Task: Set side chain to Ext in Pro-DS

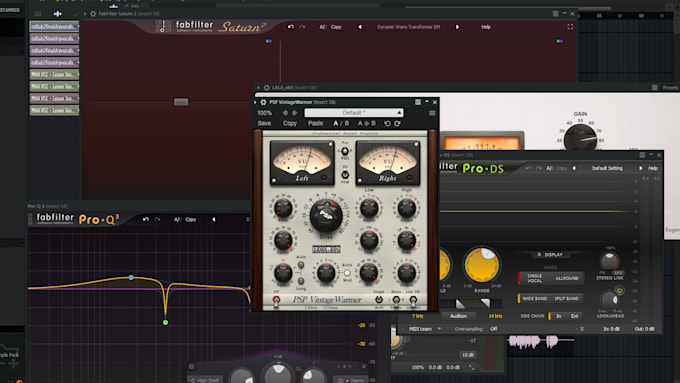Action: (x=575, y=316)
